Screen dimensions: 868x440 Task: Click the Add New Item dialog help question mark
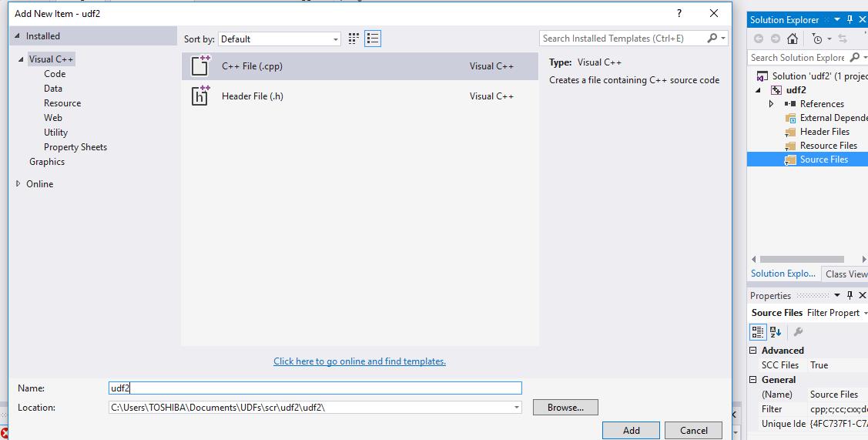679,13
